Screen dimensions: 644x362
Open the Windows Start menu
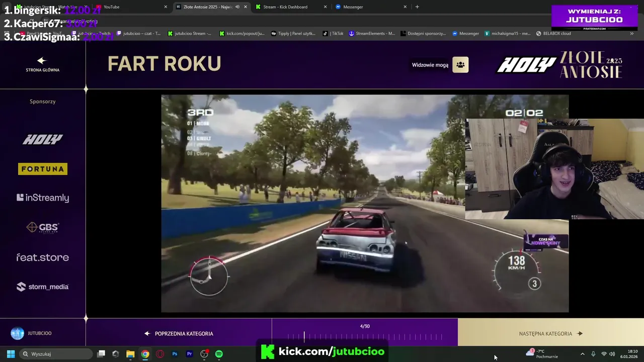point(11,354)
